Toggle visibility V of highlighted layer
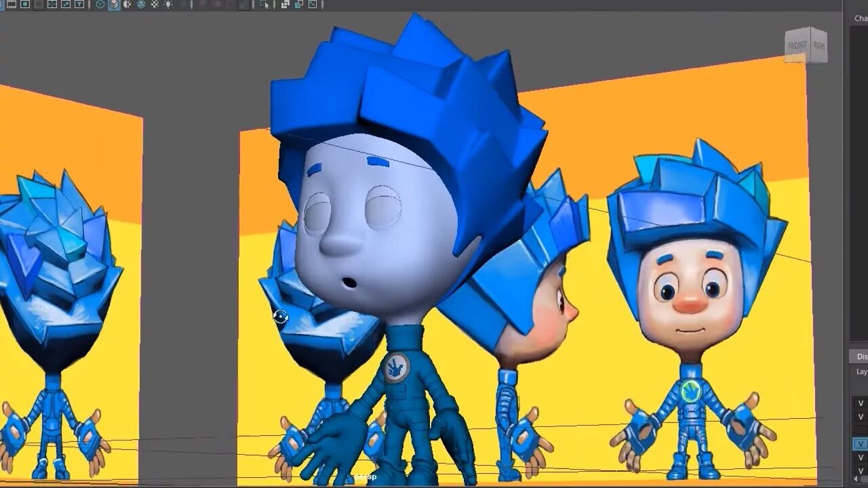This screenshot has height=488, width=868. click(x=861, y=444)
